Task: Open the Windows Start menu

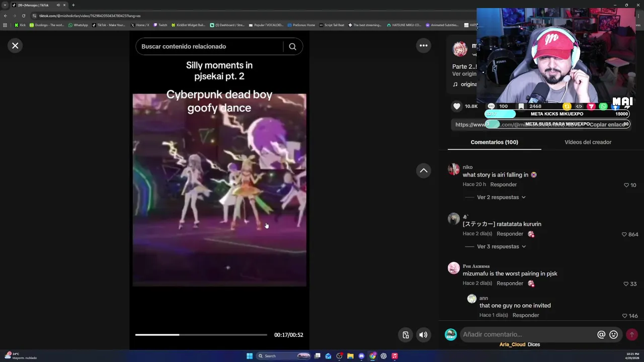Action: (x=250, y=356)
